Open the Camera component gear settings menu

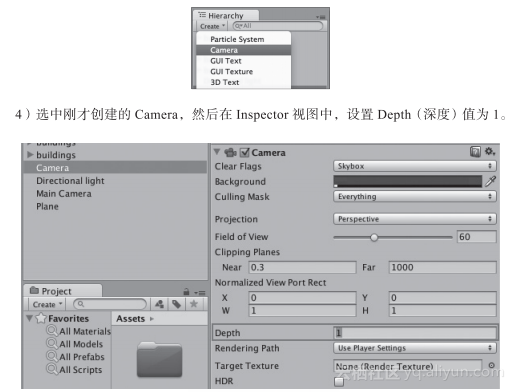click(x=490, y=152)
